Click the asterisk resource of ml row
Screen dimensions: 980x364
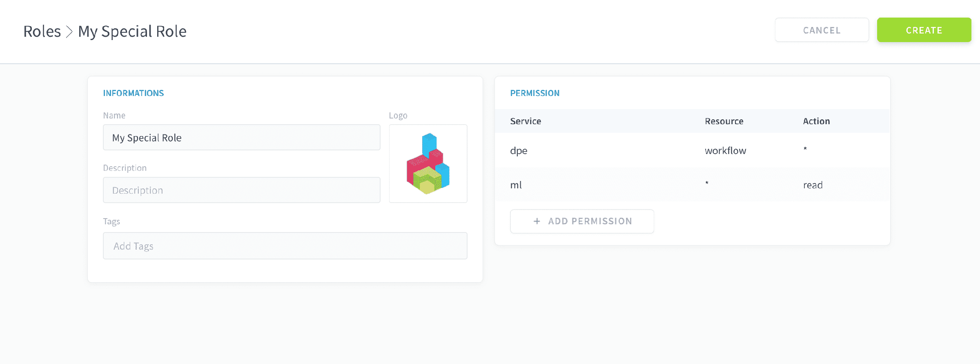click(707, 183)
